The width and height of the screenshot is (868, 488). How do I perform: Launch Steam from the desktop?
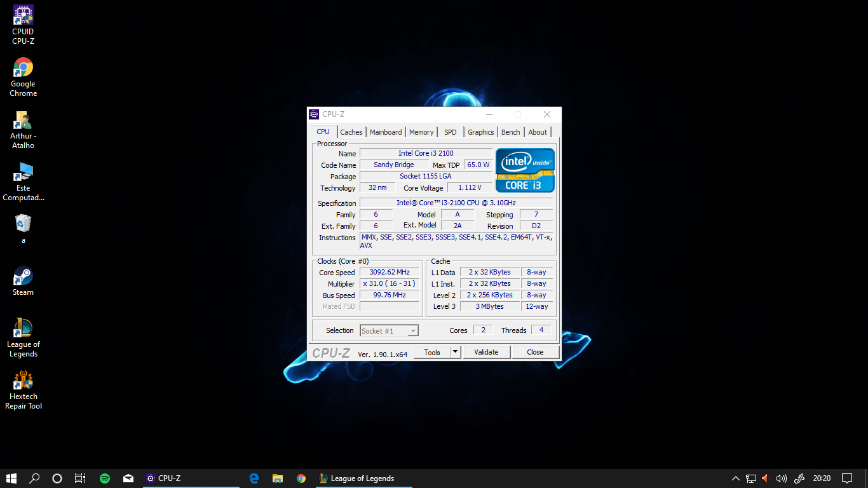pyautogui.click(x=24, y=281)
